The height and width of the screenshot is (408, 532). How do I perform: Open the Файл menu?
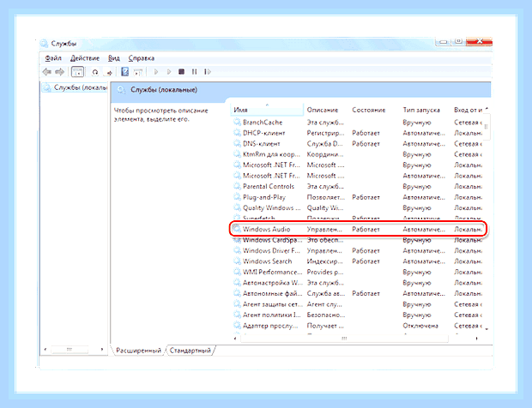click(53, 58)
